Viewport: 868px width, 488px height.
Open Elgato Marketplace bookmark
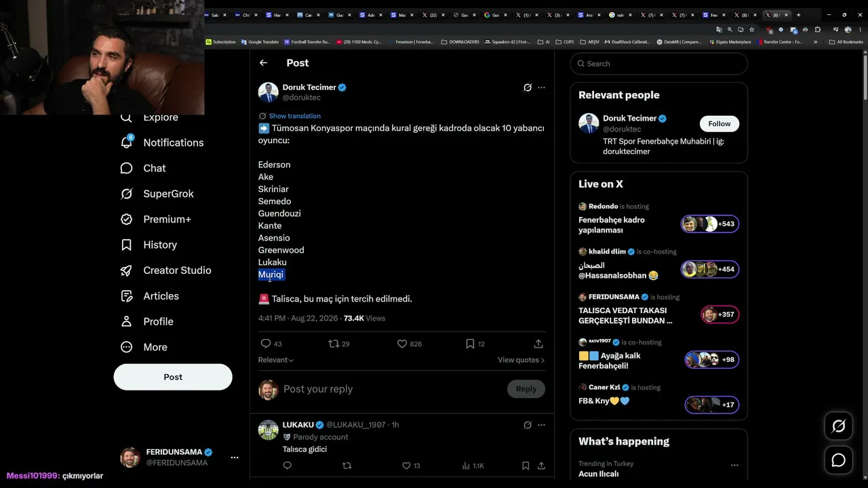[730, 42]
